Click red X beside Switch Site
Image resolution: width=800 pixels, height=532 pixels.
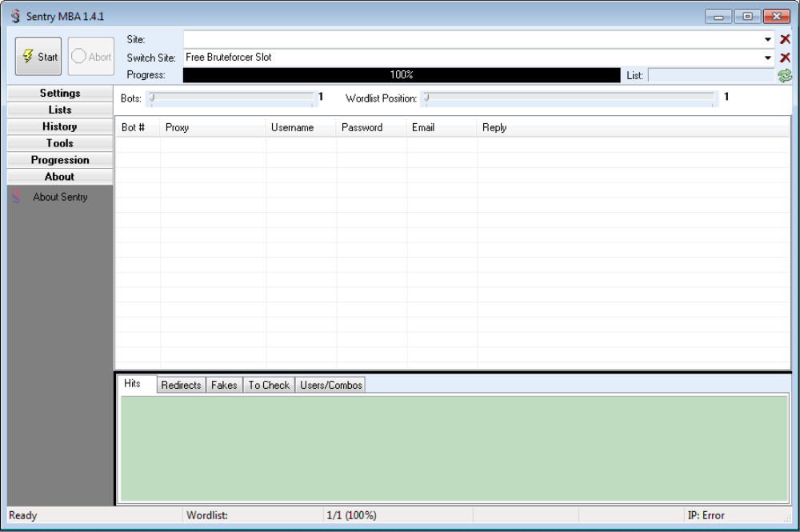pos(785,58)
